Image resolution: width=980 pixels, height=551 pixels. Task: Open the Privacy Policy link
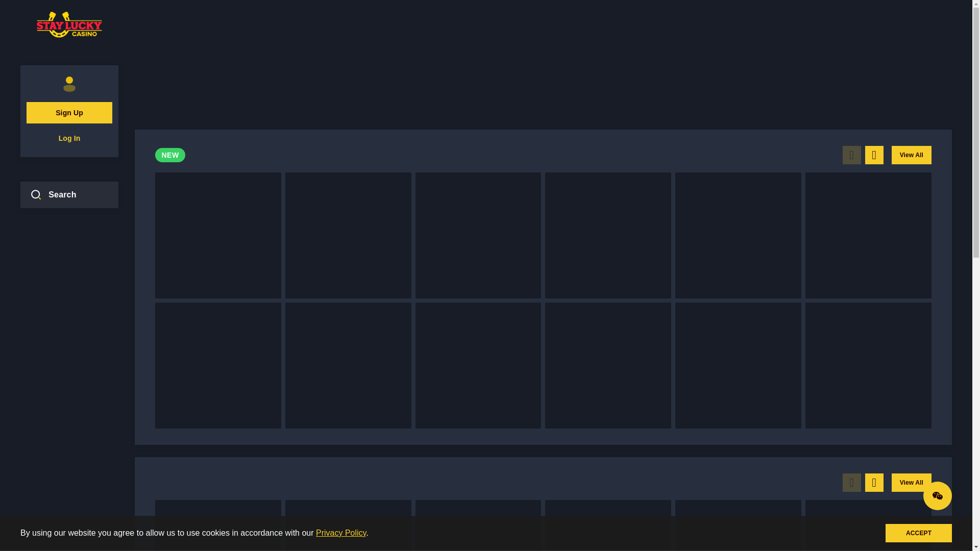(x=341, y=533)
